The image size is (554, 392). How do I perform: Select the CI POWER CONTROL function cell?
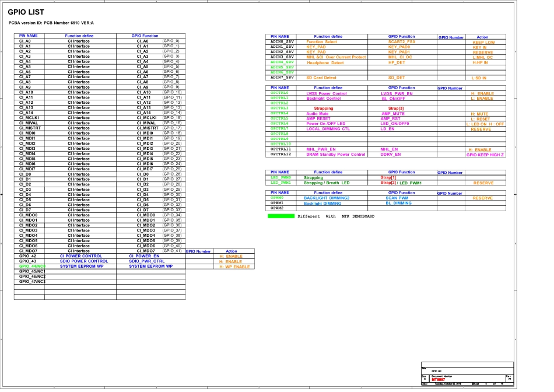coord(80,256)
